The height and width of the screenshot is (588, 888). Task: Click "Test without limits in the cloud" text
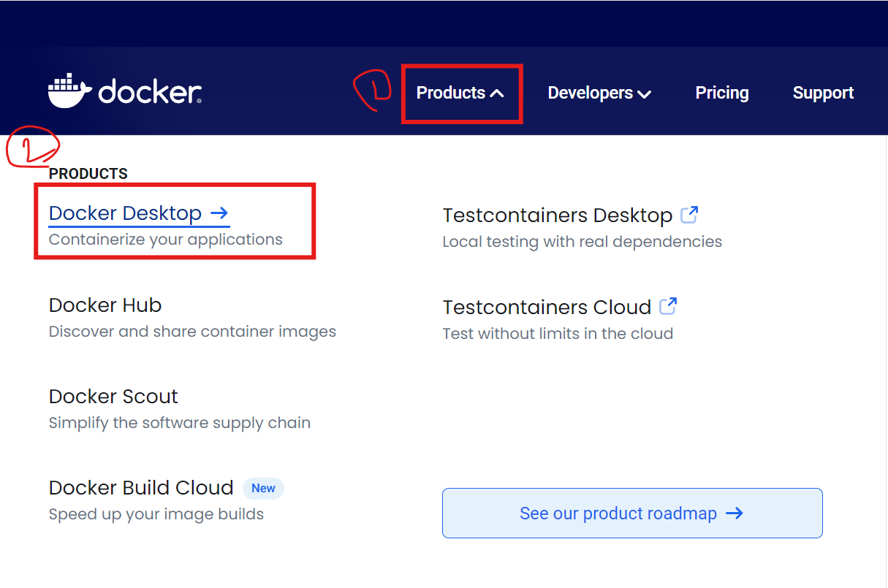[558, 334]
